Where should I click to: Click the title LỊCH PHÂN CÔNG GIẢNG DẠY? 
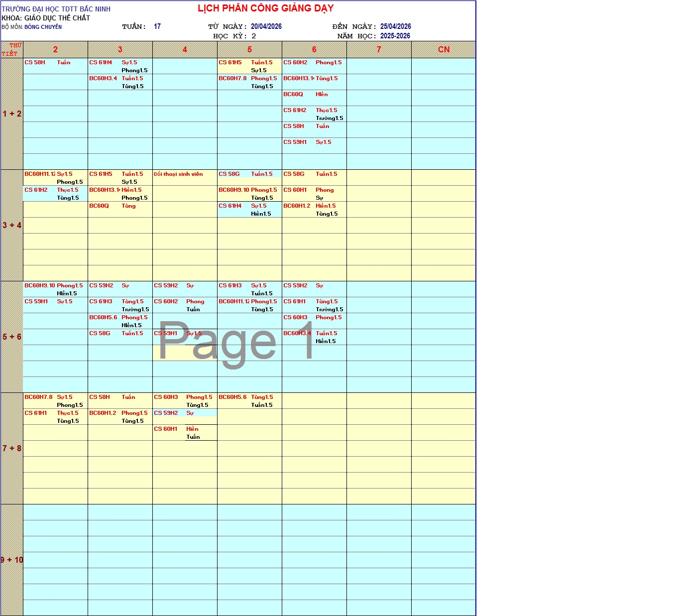point(265,8)
